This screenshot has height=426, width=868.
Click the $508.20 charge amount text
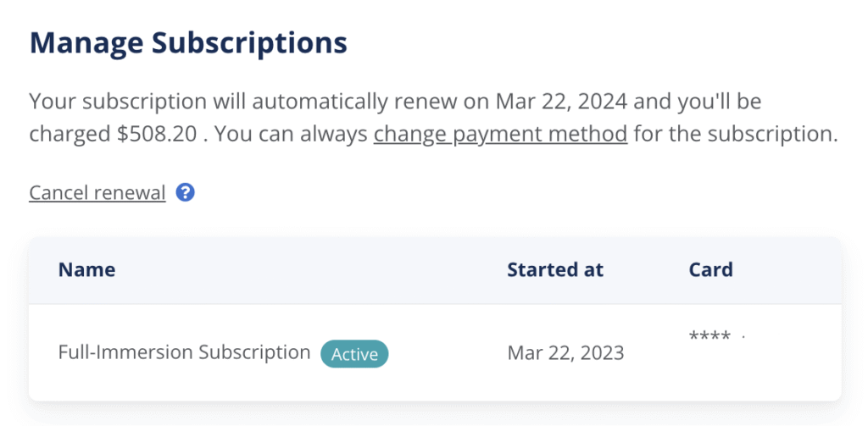click(157, 135)
